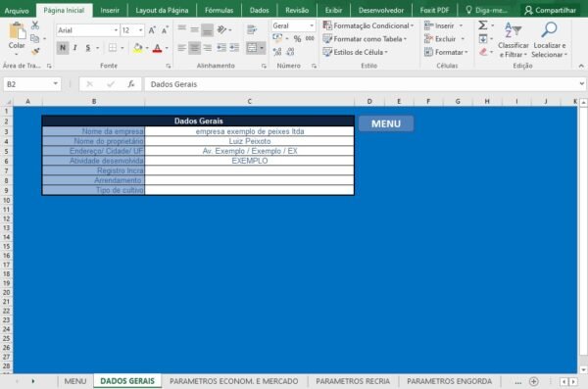The image size is (588, 389).
Task: Toggle italic I formatting
Action: (75, 48)
